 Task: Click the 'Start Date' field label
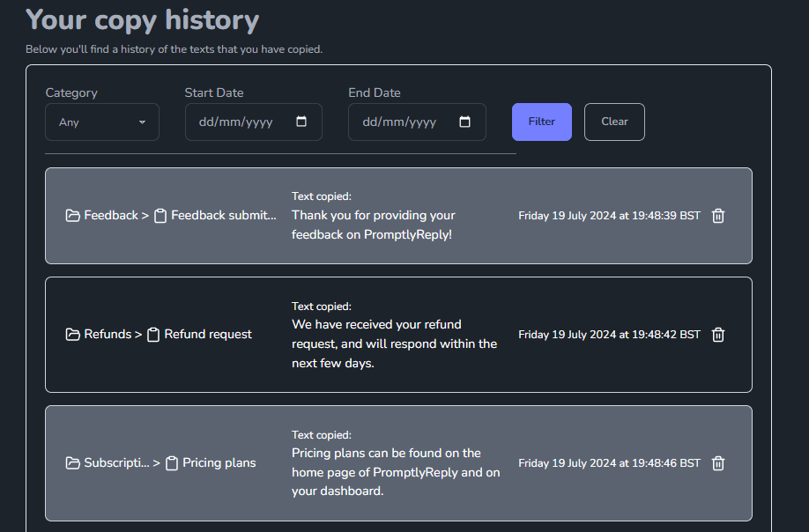point(214,92)
